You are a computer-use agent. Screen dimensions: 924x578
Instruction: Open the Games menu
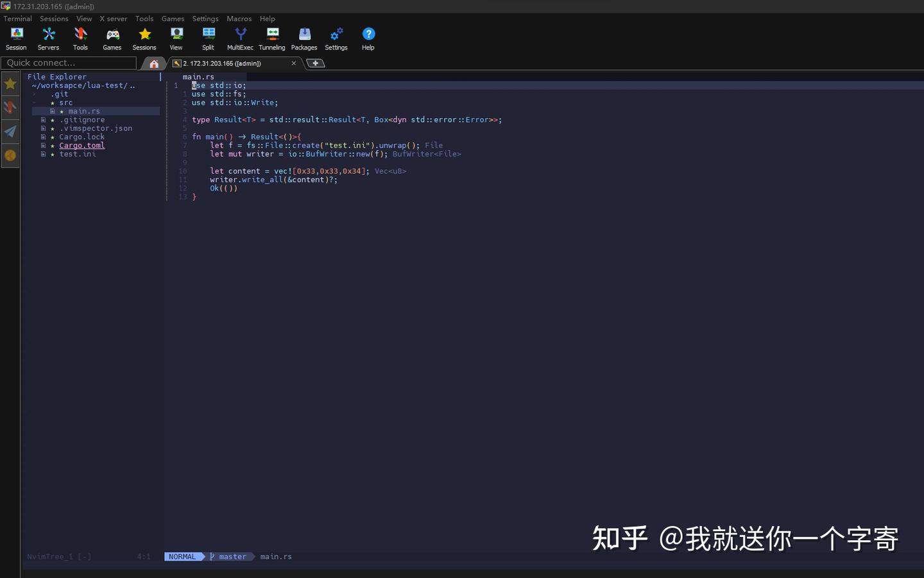tap(173, 19)
